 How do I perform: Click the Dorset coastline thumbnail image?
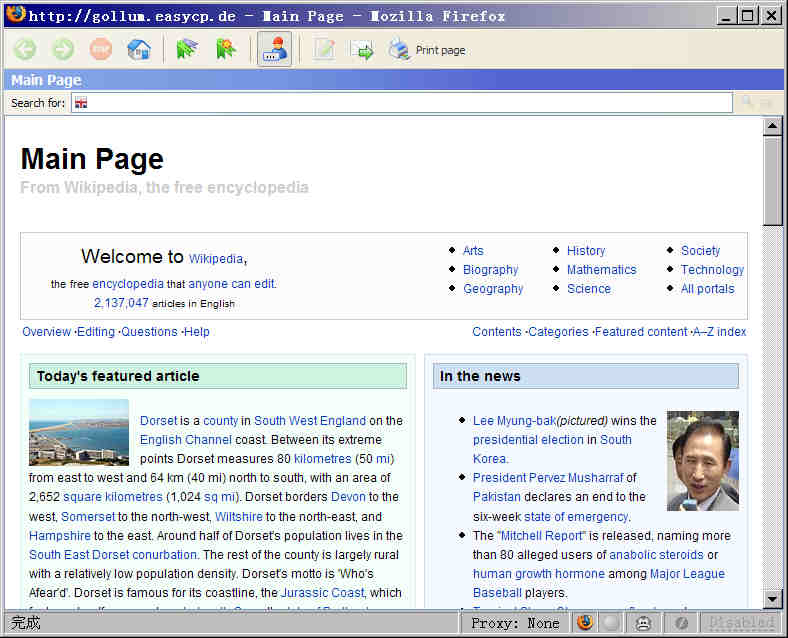[x=79, y=433]
